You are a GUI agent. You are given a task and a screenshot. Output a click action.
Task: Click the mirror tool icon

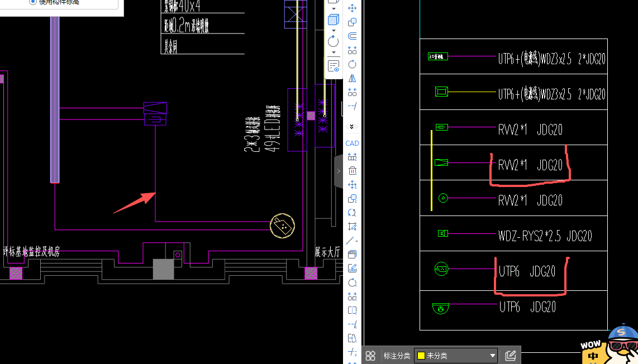(x=353, y=79)
